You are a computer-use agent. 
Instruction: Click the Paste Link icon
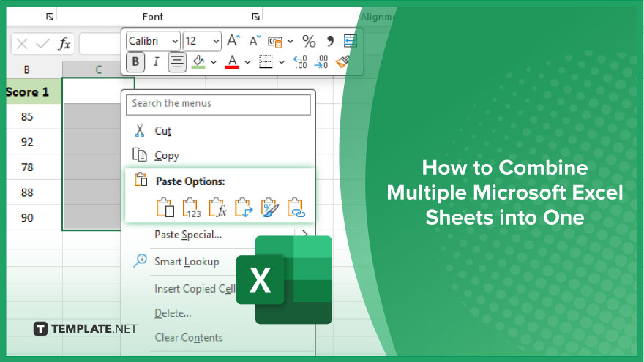click(x=296, y=207)
